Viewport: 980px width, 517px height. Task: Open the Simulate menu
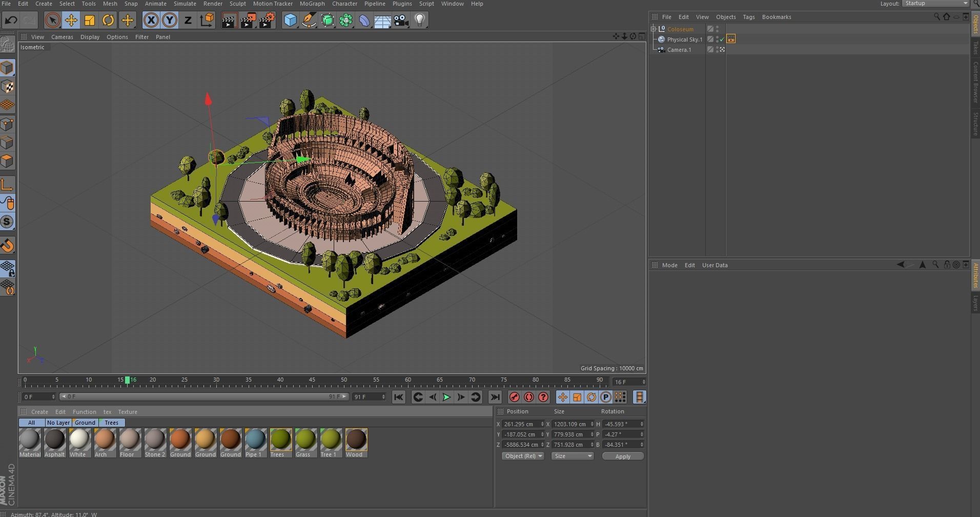coord(185,4)
